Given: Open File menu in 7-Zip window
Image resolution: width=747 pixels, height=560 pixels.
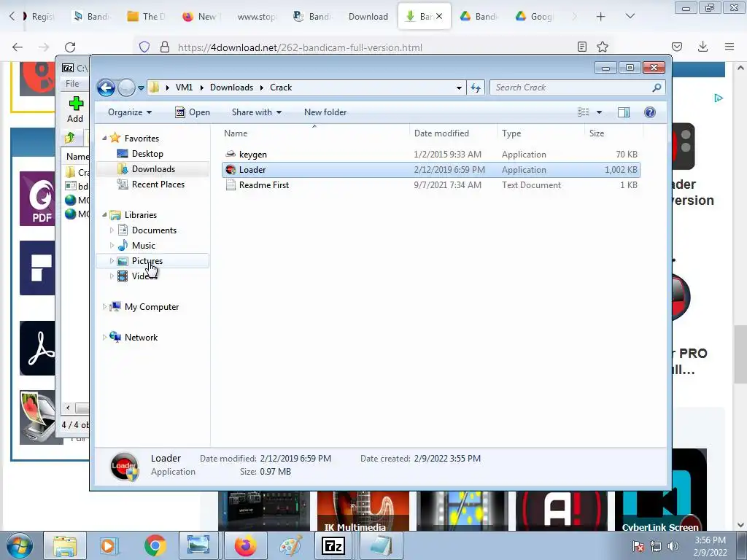Looking at the screenshot, I should click(x=72, y=84).
